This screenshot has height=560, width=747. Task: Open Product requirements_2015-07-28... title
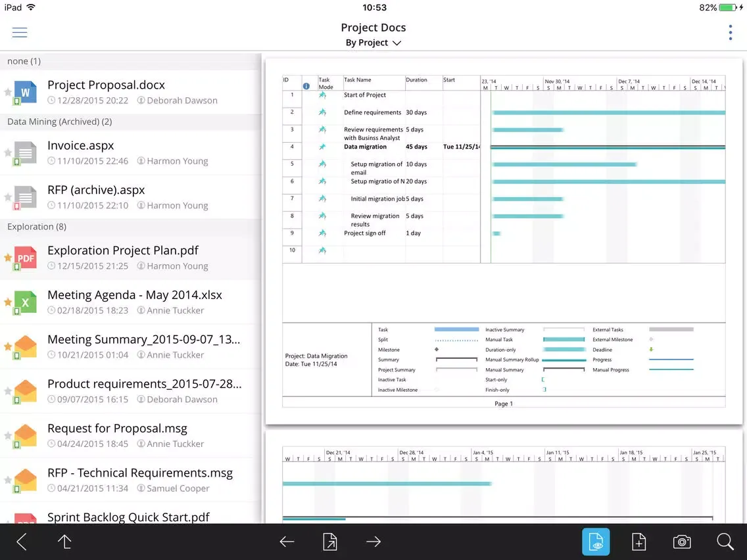point(145,384)
